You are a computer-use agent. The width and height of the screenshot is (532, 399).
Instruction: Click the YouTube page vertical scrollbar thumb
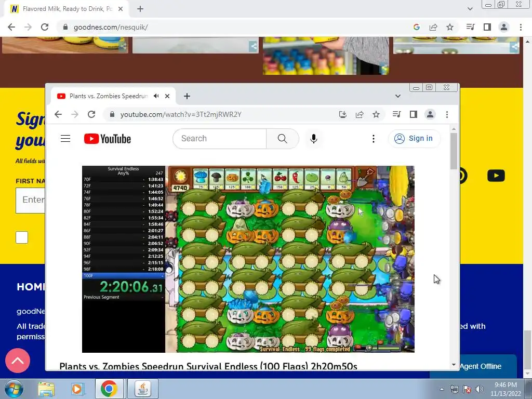tap(454, 151)
